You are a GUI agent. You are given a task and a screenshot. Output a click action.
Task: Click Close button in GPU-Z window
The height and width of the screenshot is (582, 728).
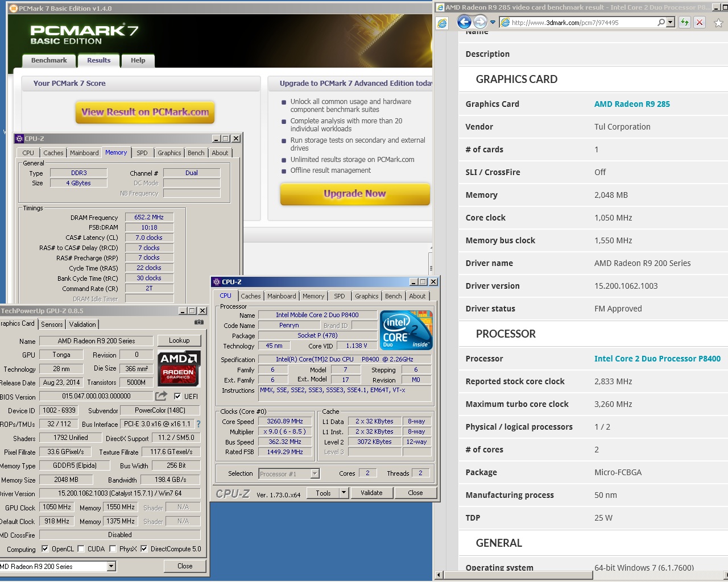[x=185, y=566]
